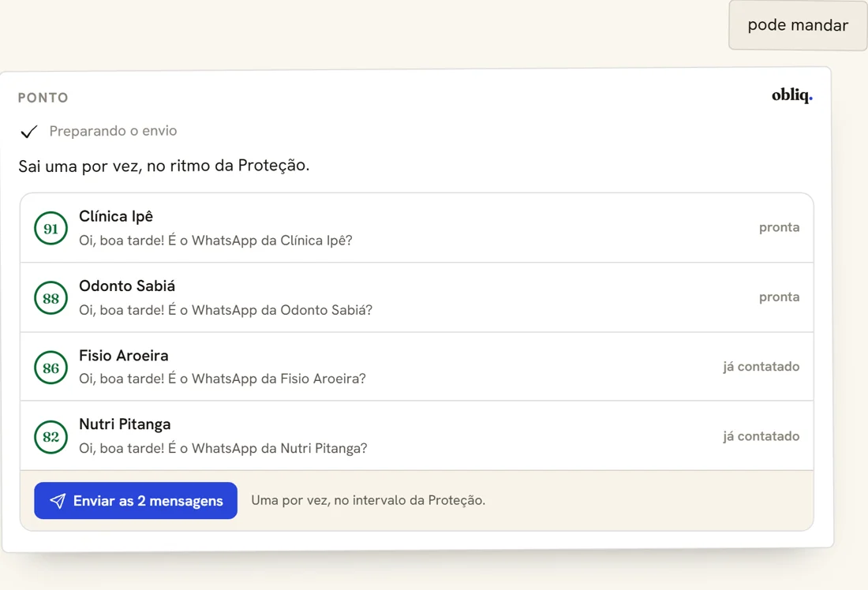Click já contatado status for Nutri Pitanga

point(761,436)
